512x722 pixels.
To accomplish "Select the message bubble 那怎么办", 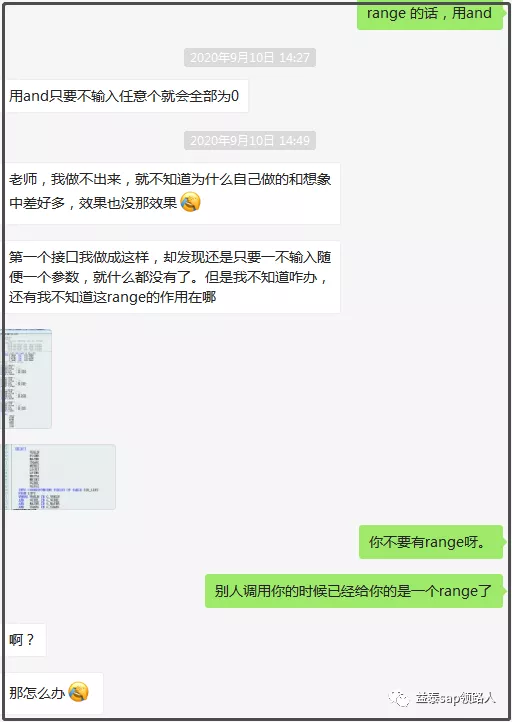I will point(54,693).
